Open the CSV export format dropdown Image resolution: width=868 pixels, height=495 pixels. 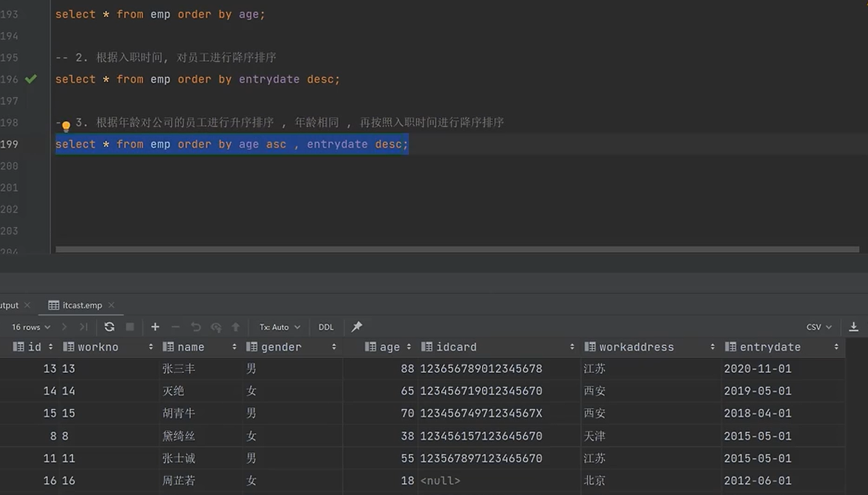819,327
